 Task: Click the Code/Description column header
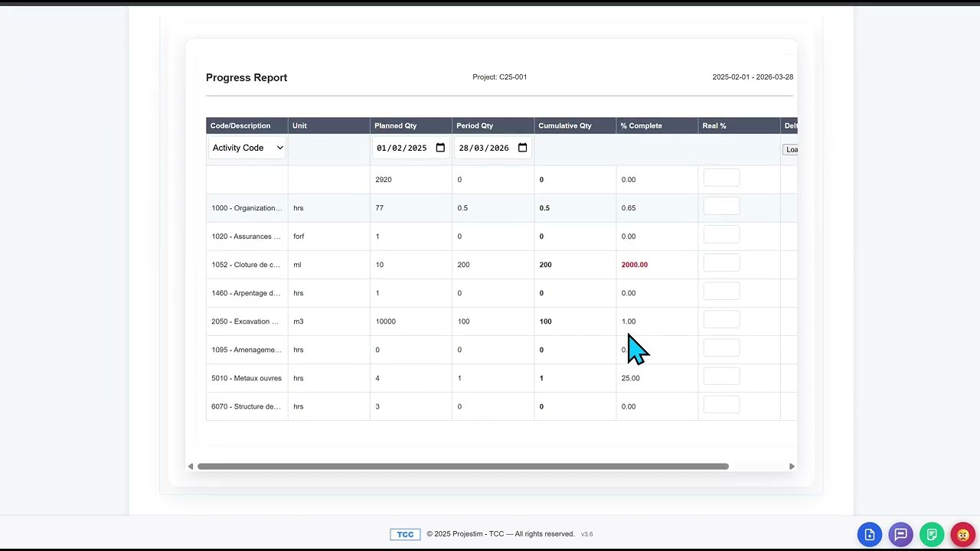247,126
